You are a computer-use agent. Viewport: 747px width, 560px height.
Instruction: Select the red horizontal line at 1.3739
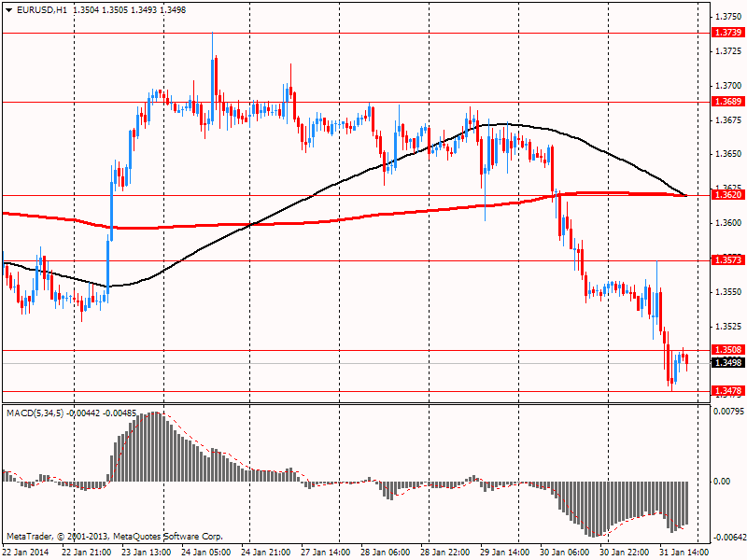click(355, 34)
